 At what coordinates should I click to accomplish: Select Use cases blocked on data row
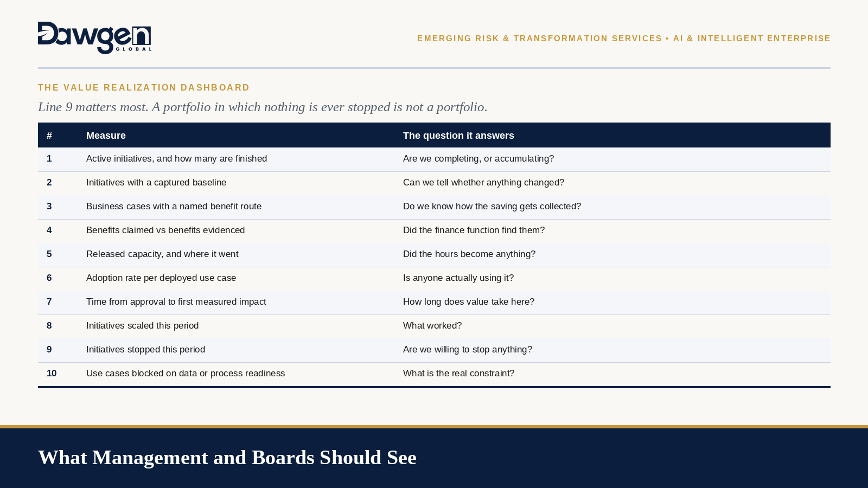(x=434, y=374)
